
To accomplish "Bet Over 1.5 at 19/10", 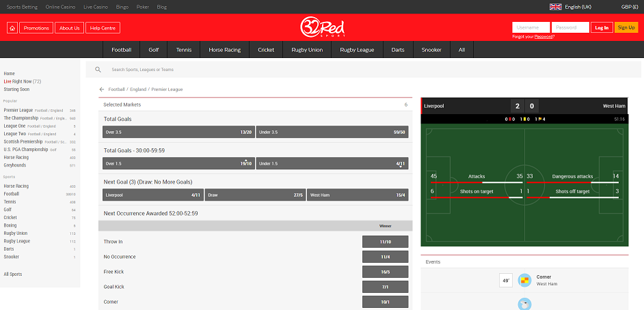I will coord(178,163).
